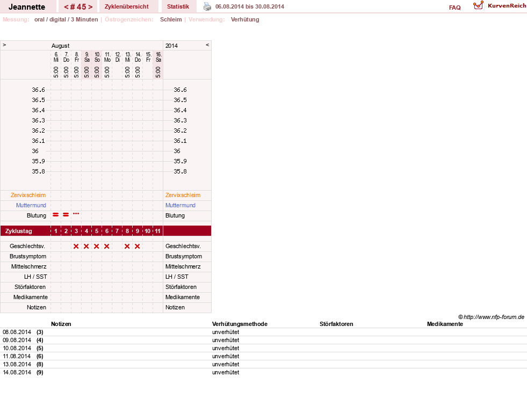The width and height of the screenshot is (527, 420).
Task: Select the date column 9. Sa
Action: point(86,57)
